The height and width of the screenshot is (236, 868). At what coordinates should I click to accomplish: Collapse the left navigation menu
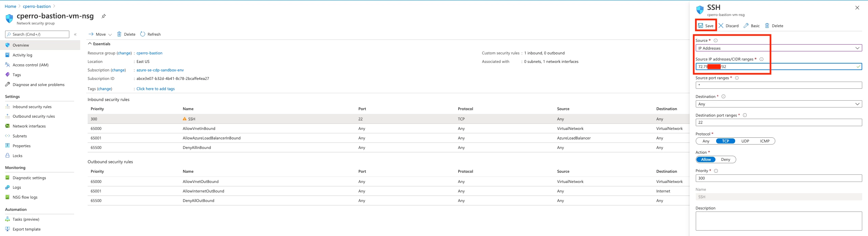(75, 34)
